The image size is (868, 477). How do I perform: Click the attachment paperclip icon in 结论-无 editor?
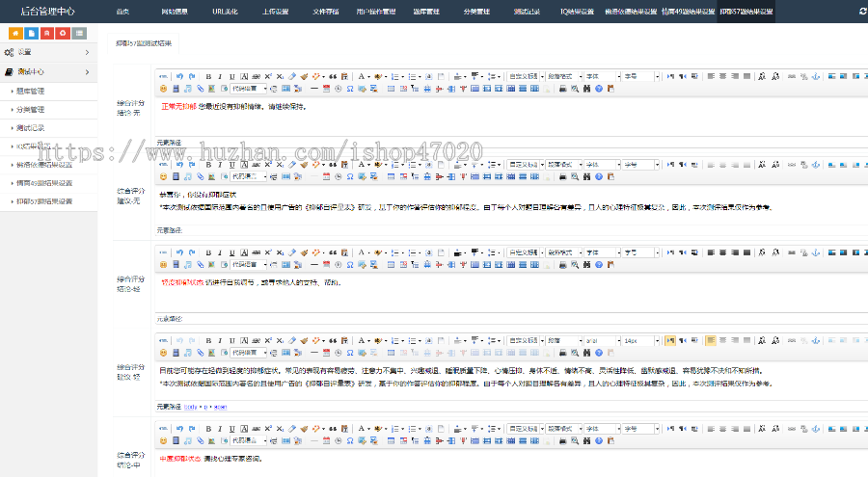(x=200, y=89)
